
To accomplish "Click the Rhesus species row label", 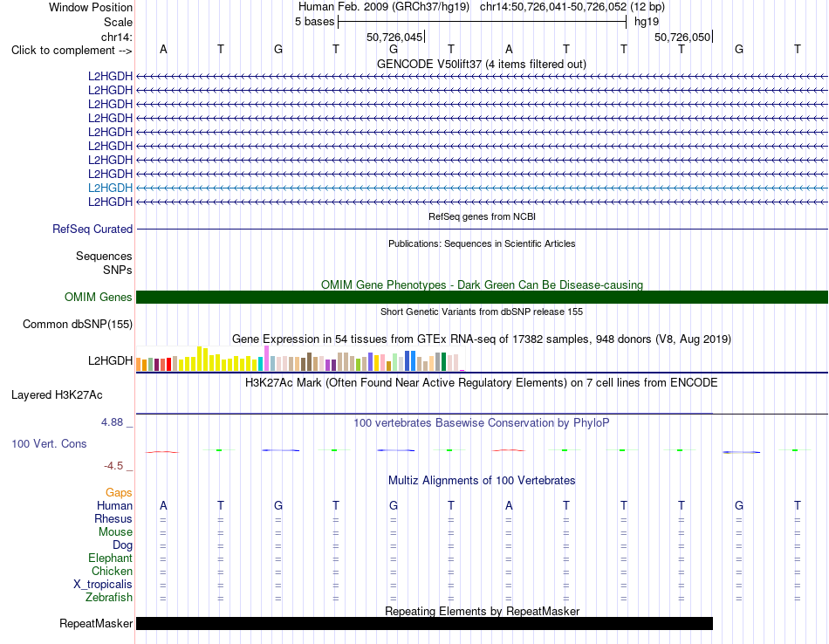I will click(x=113, y=518).
